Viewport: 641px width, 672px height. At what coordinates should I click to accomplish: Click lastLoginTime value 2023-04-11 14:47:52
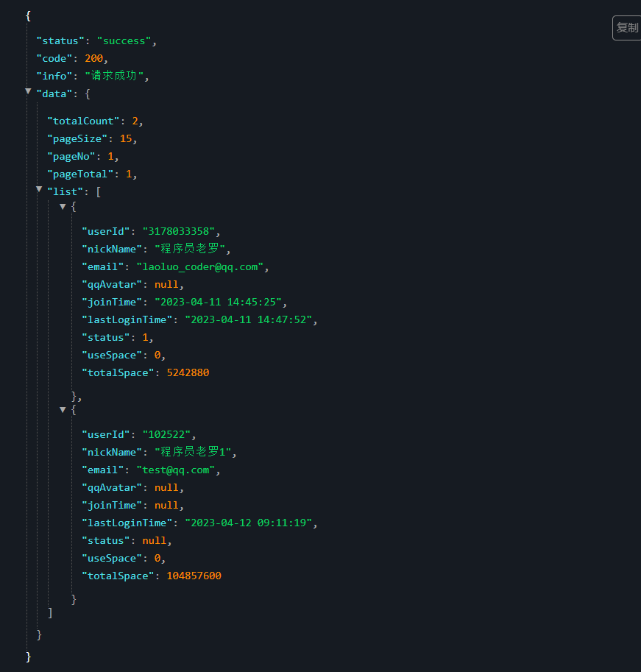(x=249, y=319)
